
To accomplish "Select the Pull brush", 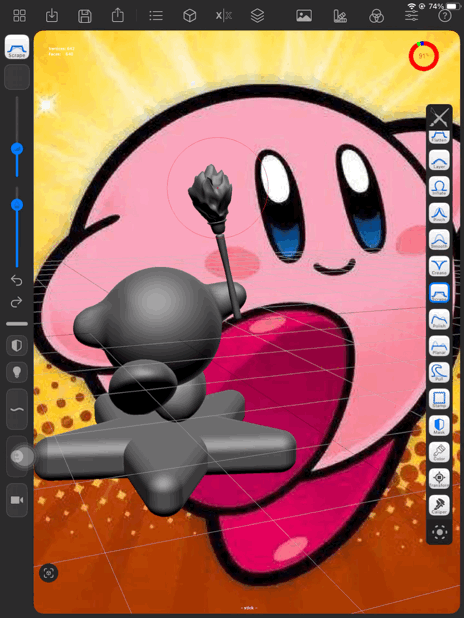I will [x=439, y=372].
